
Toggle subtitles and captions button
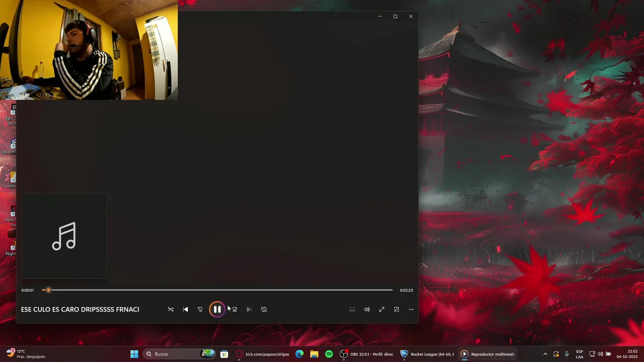coord(352,309)
